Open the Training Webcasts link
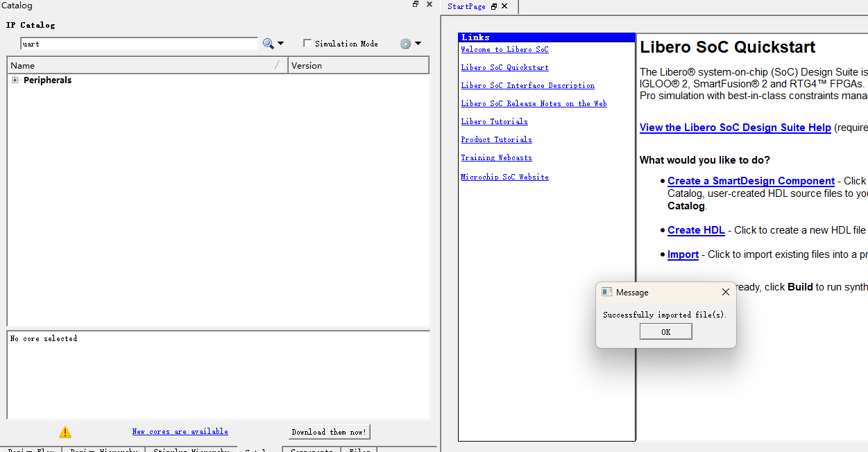 [x=496, y=157]
